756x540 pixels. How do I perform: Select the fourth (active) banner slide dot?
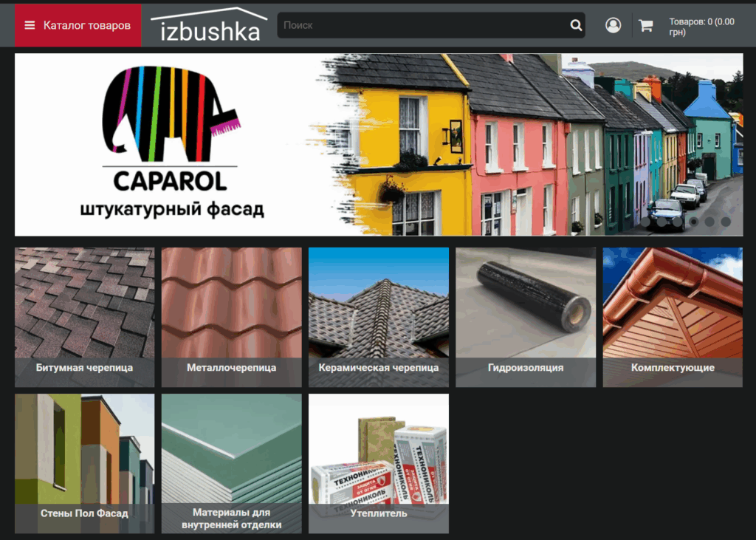click(x=693, y=222)
